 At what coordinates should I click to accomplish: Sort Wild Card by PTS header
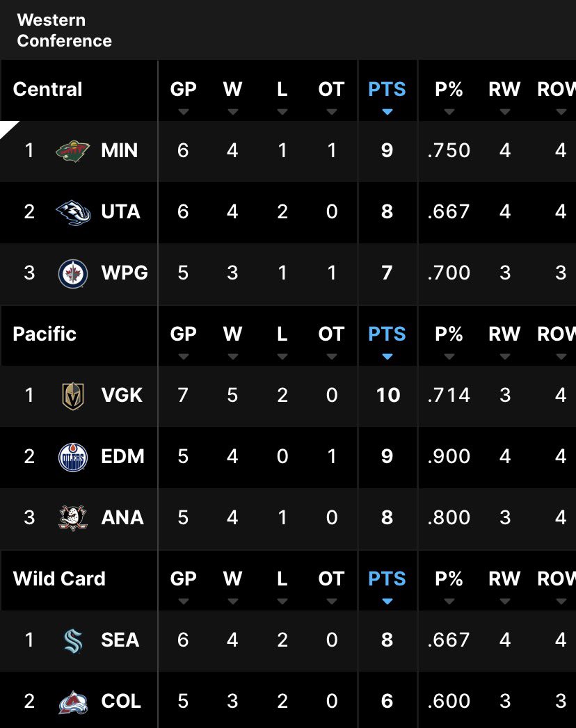[x=387, y=579]
